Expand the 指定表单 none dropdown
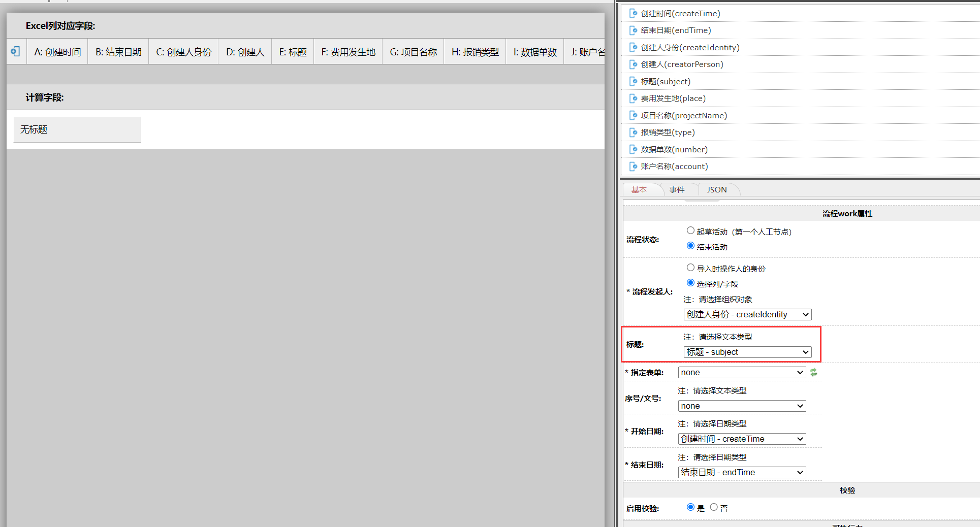This screenshot has width=980, height=527. tap(742, 372)
